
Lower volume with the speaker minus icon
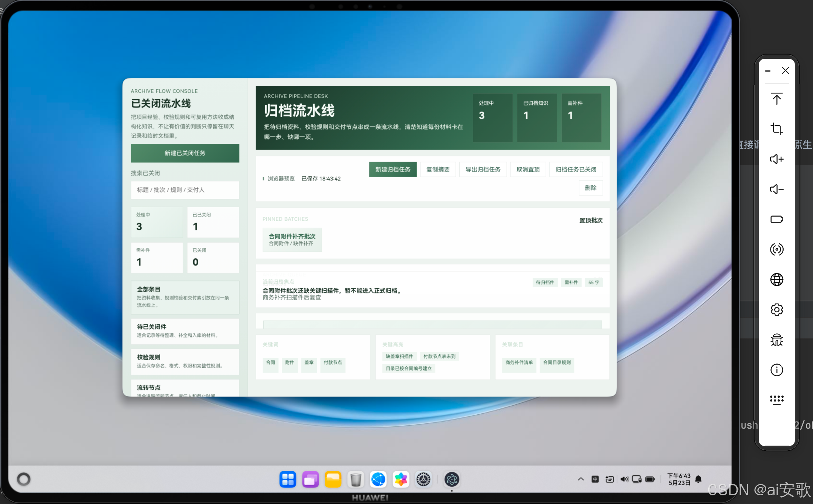click(x=776, y=189)
